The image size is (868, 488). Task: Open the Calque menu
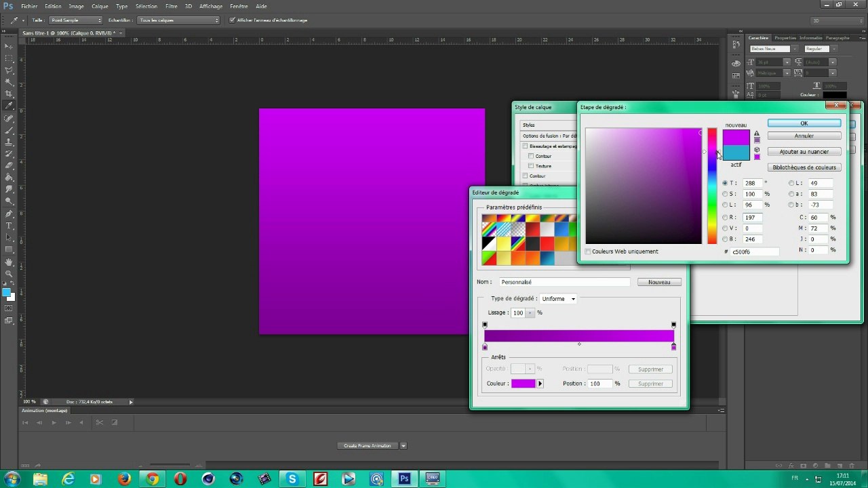[100, 6]
